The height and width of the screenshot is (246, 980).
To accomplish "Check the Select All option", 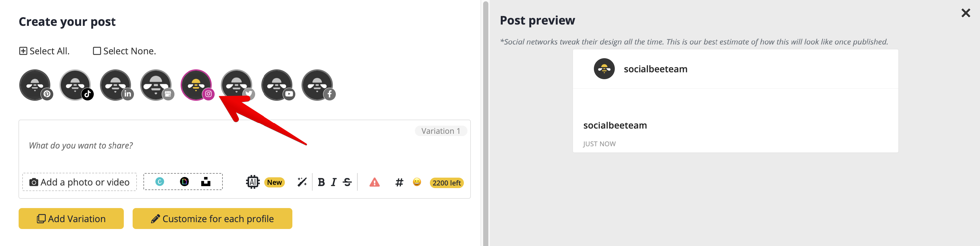I will pos(44,51).
